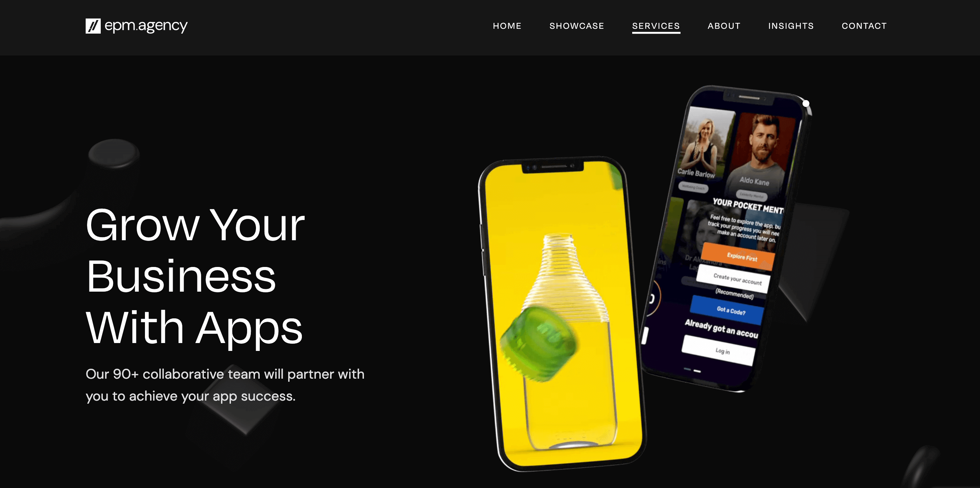Click the ABOUT navigation link

(724, 26)
